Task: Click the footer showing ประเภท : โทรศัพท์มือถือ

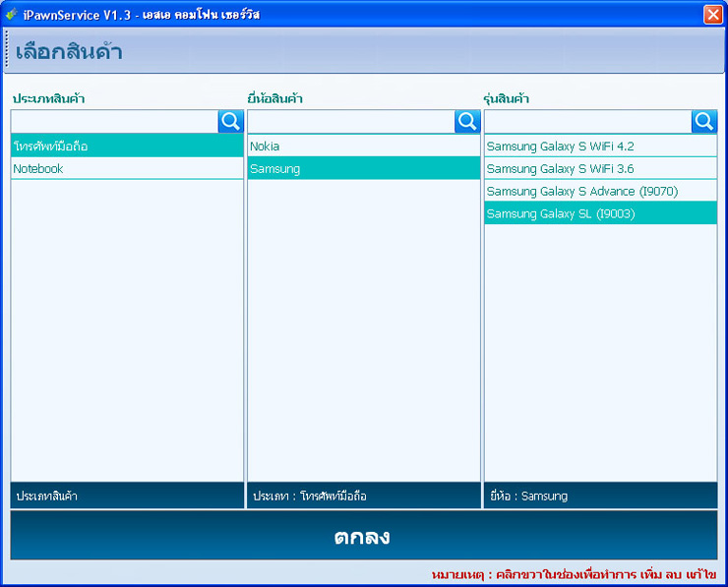Action: tap(364, 496)
